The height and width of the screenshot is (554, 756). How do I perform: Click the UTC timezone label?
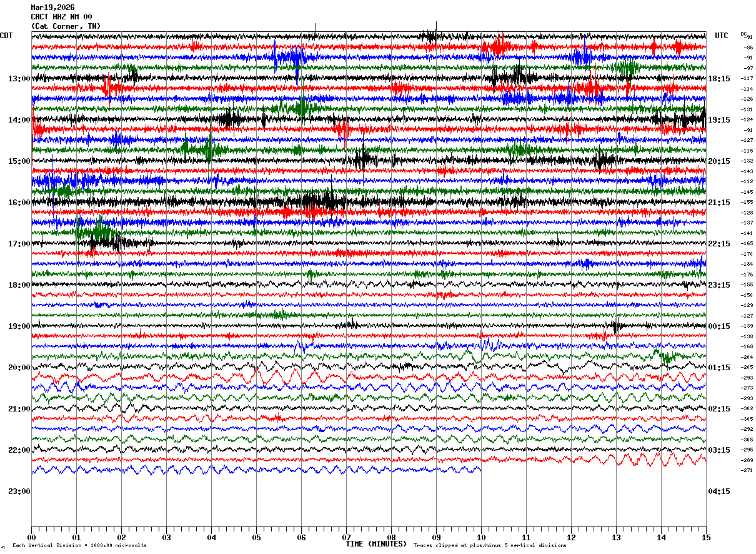[722, 36]
